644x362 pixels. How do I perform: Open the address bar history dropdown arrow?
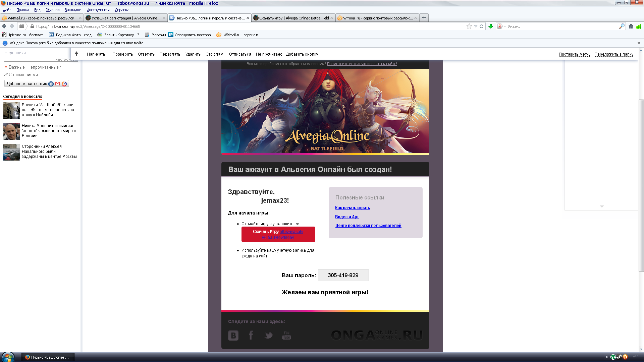tap(476, 26)
